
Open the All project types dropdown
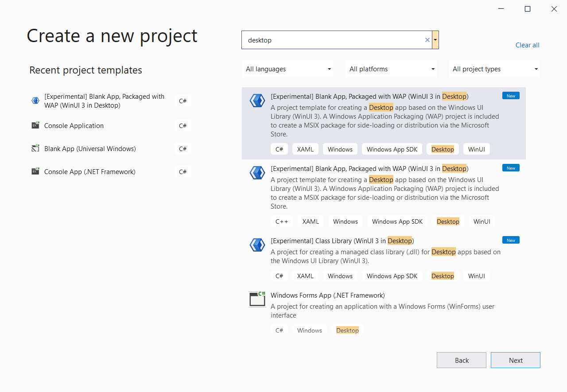pyautogui.click(x=494, y=69)
